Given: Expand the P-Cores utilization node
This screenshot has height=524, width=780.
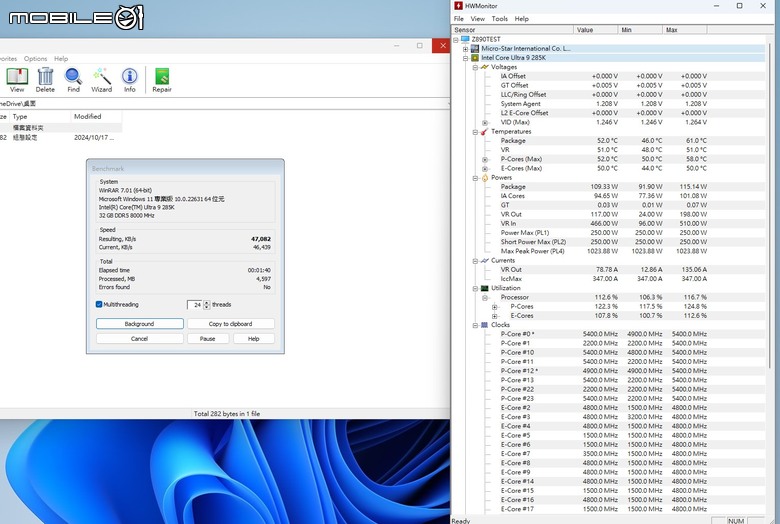Looking at the screenshot, I should coord(494,307).
